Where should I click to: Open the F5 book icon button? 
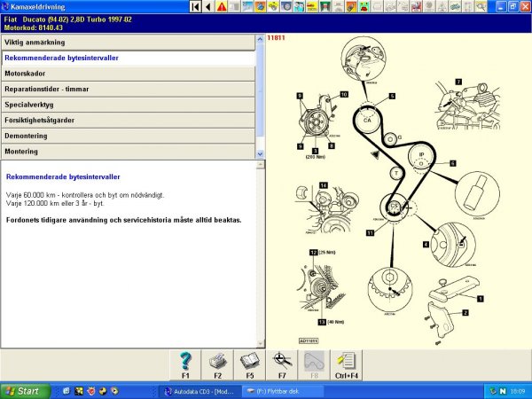point(249,364)
